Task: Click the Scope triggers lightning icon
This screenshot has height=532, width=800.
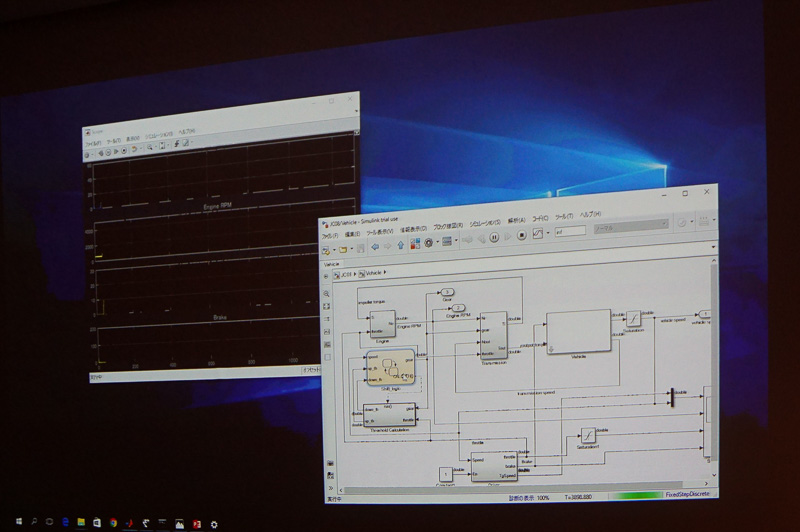Action: coord(177,144)
